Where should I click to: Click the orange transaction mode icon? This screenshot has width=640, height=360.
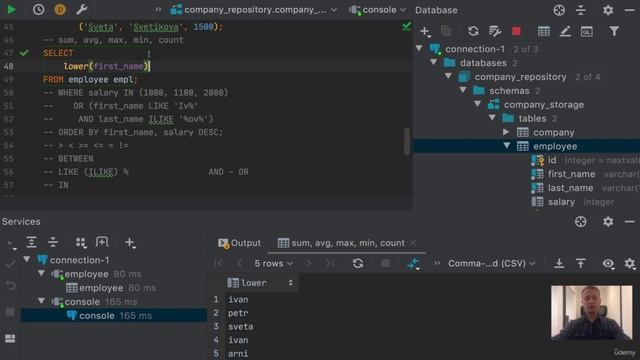60,9
